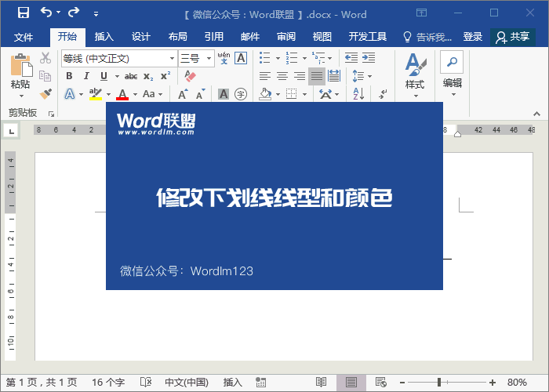
Task: Click Shrink Font icon
Action: click(200, 94)
